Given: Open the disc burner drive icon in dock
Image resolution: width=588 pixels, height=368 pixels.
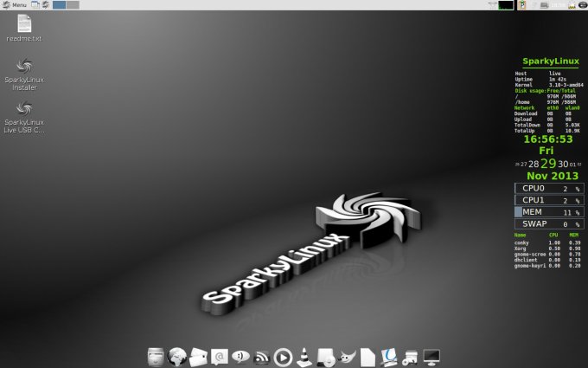Looking at the screenshot, I should click(325, 357).
